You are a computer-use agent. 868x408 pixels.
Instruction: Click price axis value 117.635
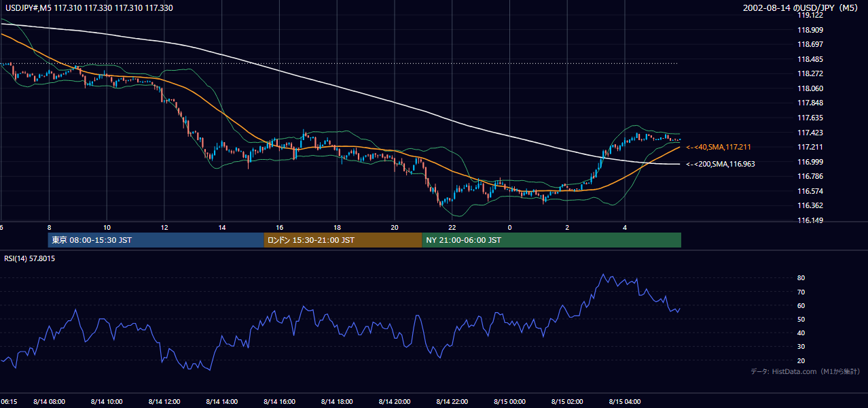(x=810, y=118)
